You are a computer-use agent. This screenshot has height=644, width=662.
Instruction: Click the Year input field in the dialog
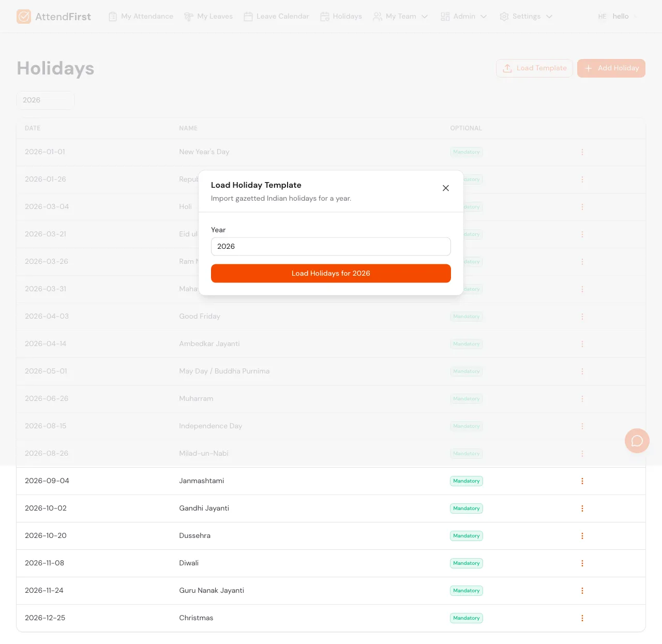pyautogui.click(x=330, y=247)
